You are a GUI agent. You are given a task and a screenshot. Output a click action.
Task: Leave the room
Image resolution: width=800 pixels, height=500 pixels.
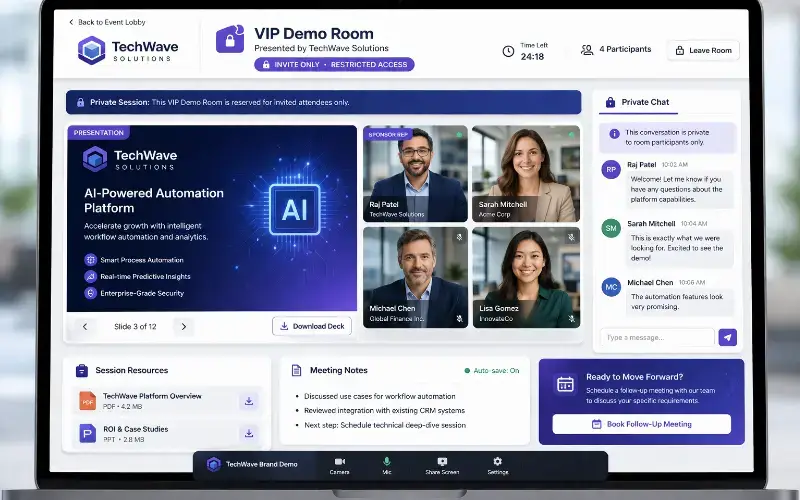point(703,50)
